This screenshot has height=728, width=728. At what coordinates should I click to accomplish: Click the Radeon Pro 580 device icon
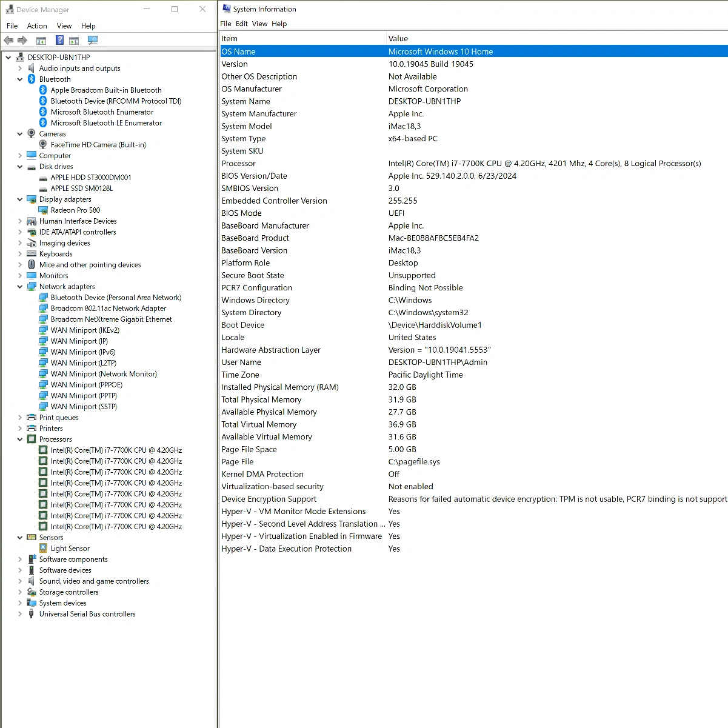click(43, 210)
